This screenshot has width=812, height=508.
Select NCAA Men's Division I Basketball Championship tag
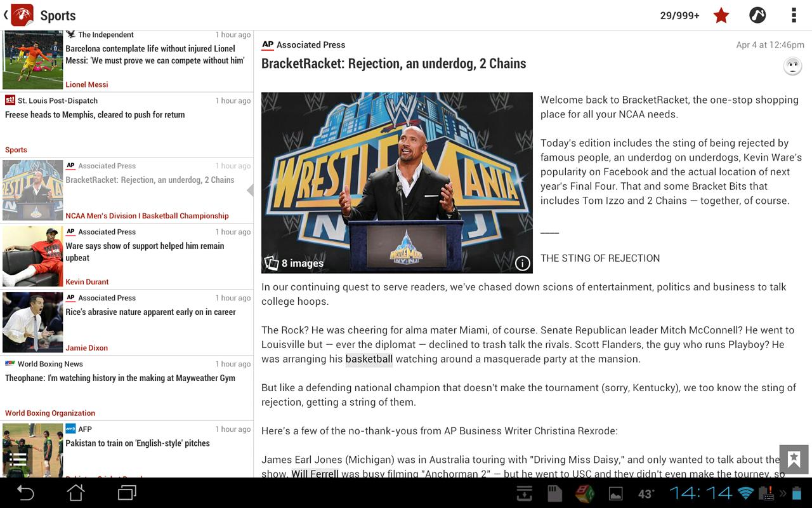(x=147, y=216)
